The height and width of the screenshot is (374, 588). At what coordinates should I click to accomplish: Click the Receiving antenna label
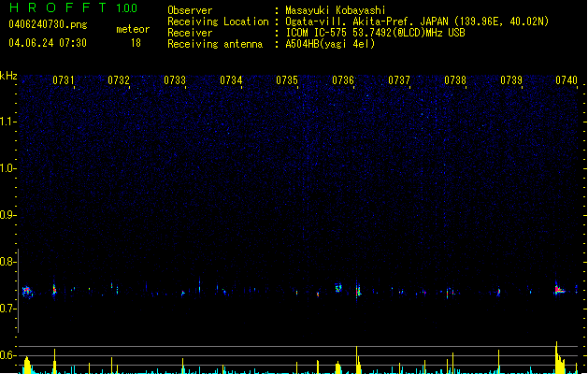pyautogui.click(x=215, y=44)
